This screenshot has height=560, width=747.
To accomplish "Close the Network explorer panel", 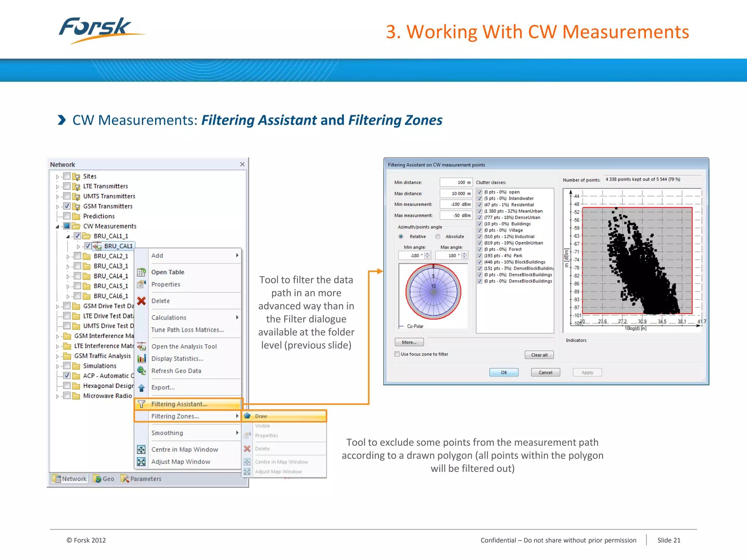I will tap(242, 164).
